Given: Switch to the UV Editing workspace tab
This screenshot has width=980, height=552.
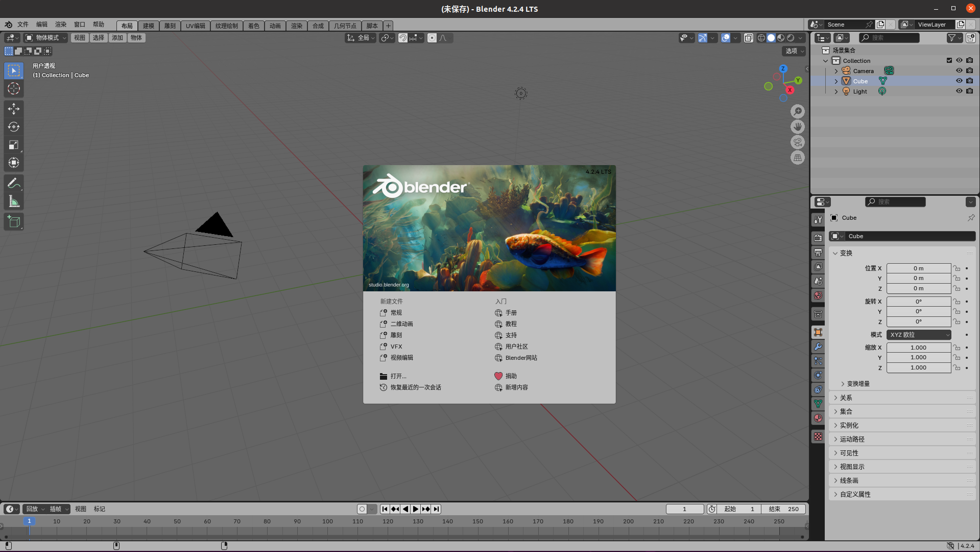Looking at the screenshot, I should point(196,26).
